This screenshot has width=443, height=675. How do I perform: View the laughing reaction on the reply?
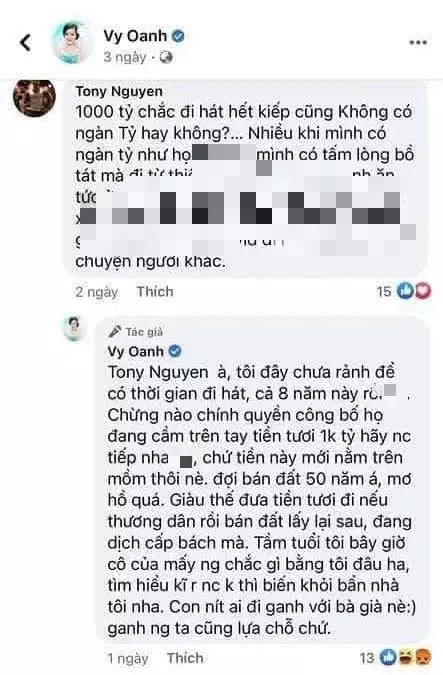[405, 658]
